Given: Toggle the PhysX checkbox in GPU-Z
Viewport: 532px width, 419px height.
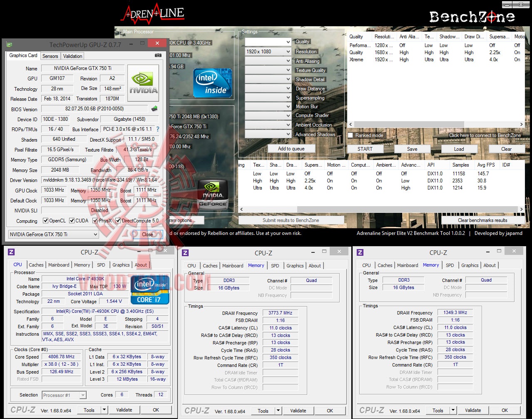Looking at the screenshot, I should coord(95,221).
